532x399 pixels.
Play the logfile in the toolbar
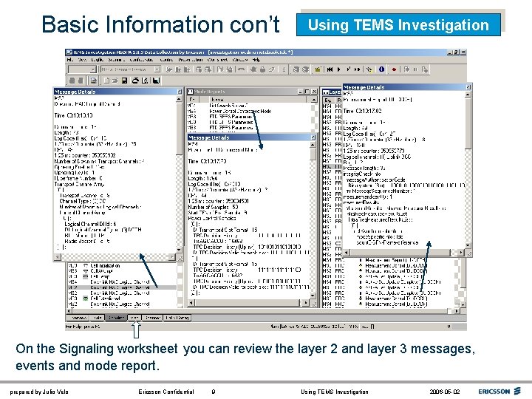(x=338, y=69)
